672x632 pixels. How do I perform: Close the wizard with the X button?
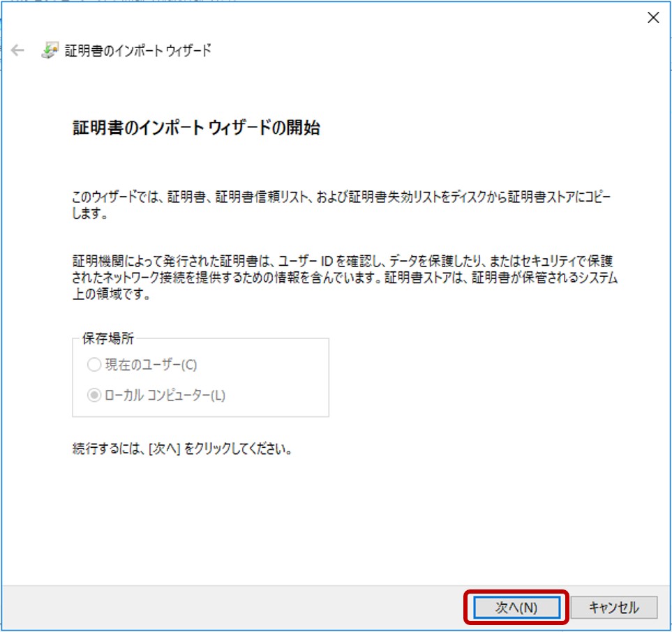[653, 18]
